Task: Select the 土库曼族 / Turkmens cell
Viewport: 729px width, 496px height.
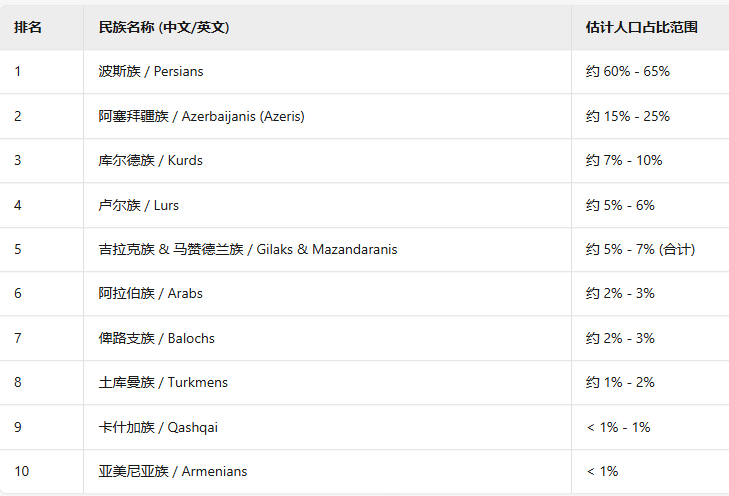Action: coord(163,383)
